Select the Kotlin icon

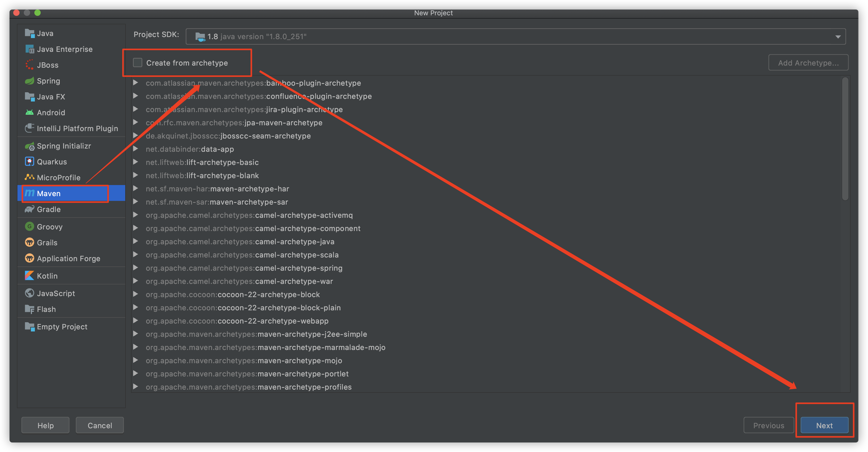point(30,276)
